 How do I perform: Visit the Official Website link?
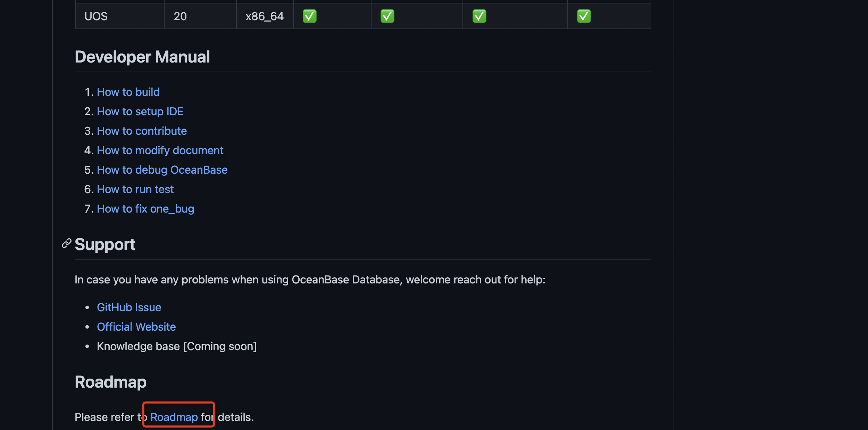click(136, 327)
